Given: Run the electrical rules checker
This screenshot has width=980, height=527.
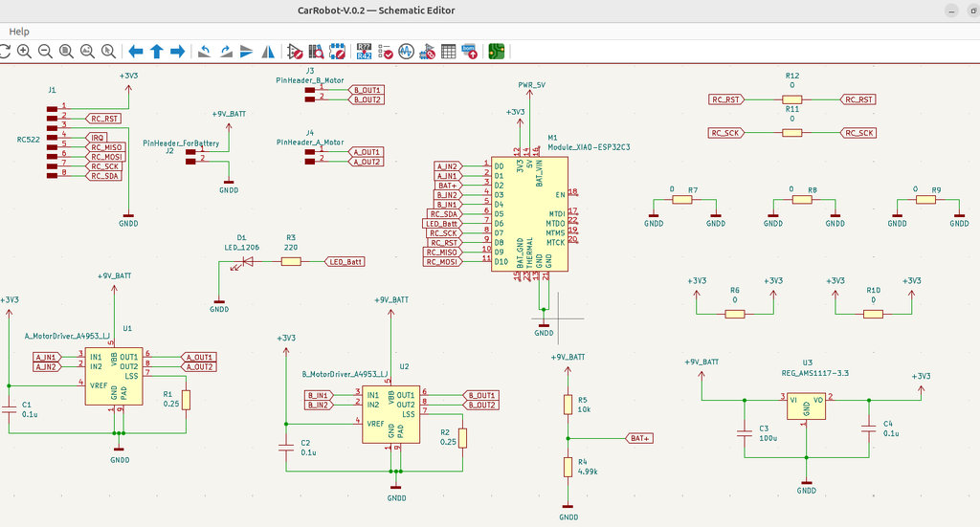Looking at the screenshot, I should click(x=385, y=51).
